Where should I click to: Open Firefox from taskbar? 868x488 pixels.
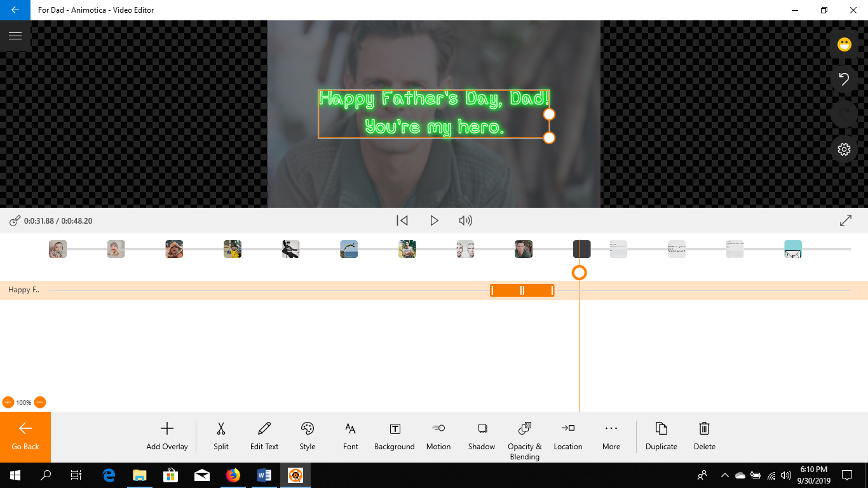(x=233, y=475)
